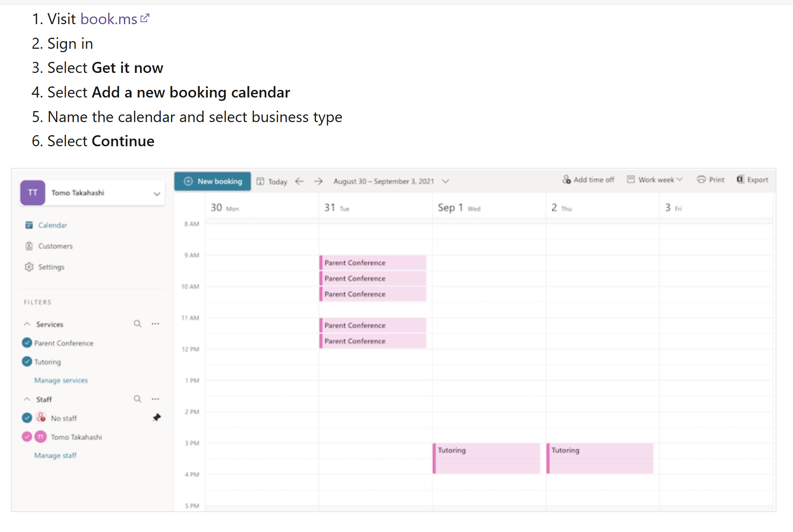Collapse the Staff filter section
The height and width of the screenshot is (532, 793).
pos(27,399)
